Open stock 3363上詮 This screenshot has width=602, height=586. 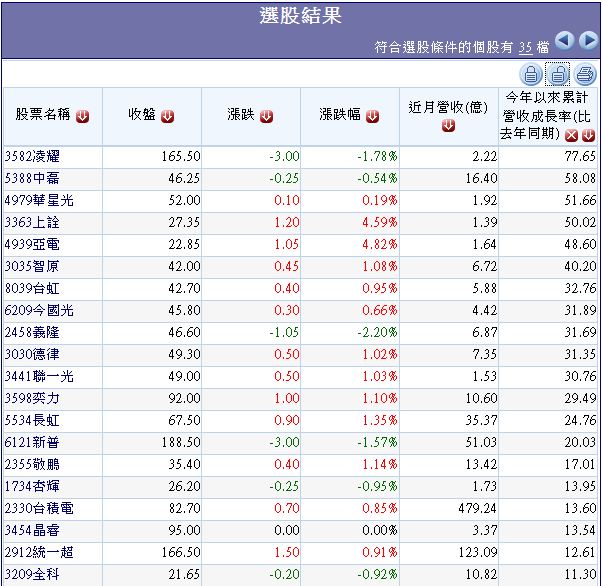(x=32, y=222)
